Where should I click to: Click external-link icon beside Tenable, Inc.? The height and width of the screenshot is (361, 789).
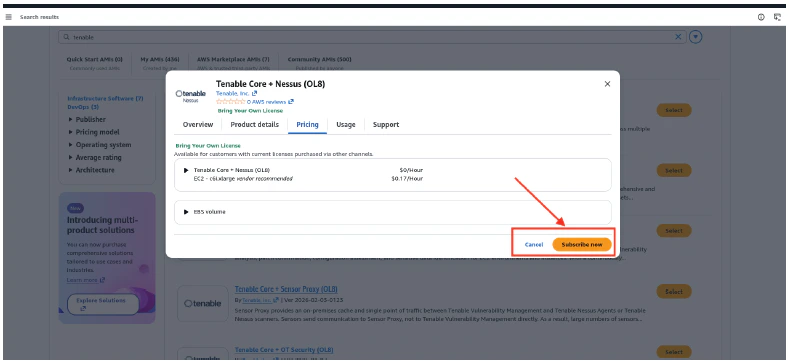(x=255, y=93)
